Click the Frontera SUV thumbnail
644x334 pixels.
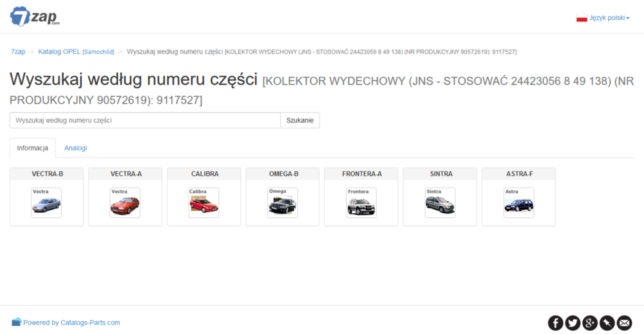click(361, 202)
